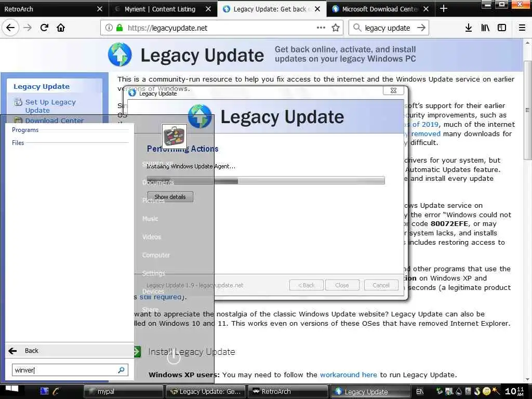The image size is (532, 399).
Task: Open the browser hamburger menu
Action: (x=522, y=28)
